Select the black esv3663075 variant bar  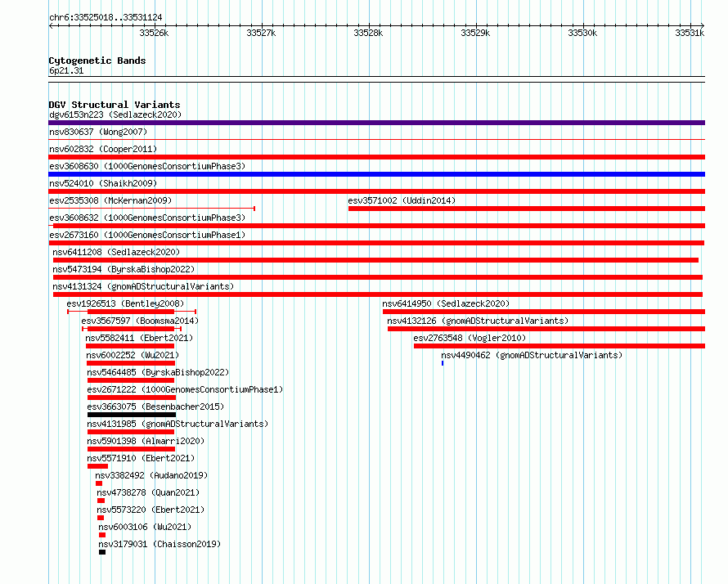pos(132,415)
